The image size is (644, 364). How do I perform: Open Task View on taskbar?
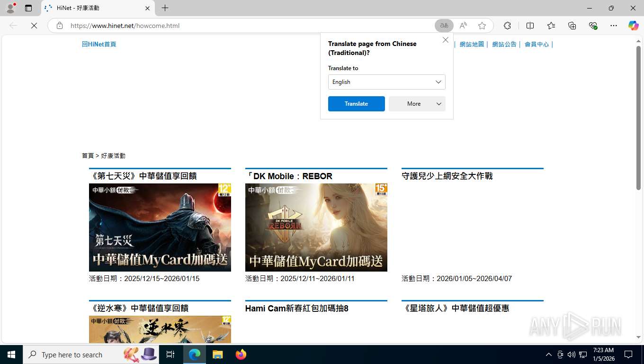[x=170, y=355]
